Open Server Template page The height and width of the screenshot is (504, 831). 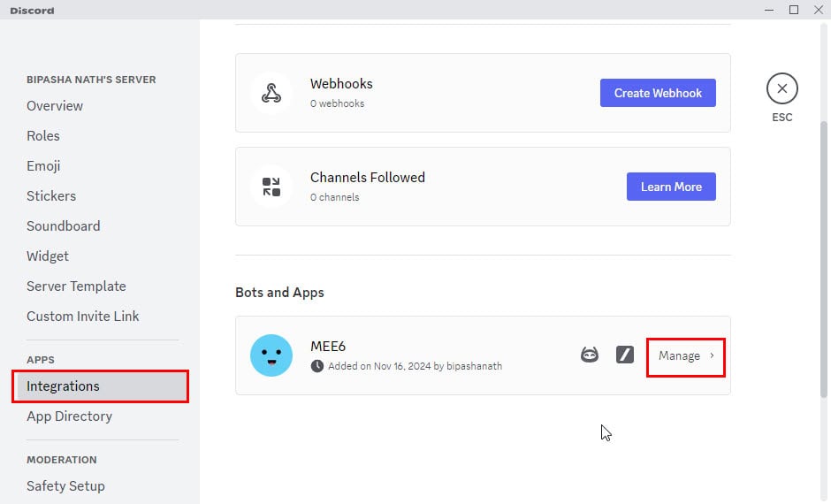76,286
